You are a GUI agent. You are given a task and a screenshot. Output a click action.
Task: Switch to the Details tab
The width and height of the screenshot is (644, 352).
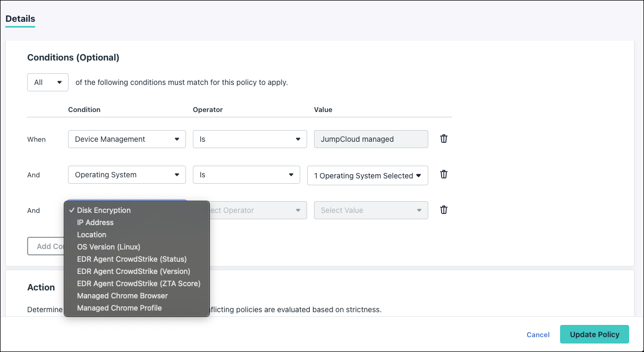pyautogui.click(x=20, y=19)
